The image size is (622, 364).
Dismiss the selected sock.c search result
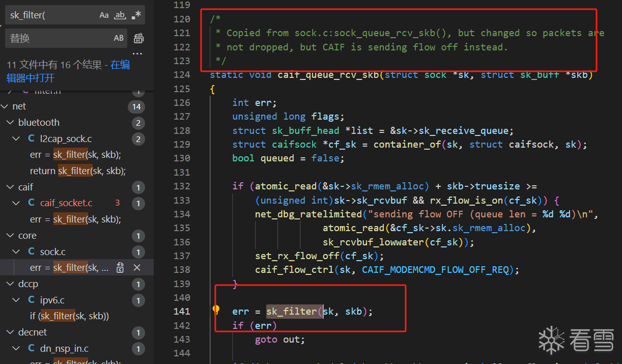coord(137,268)
